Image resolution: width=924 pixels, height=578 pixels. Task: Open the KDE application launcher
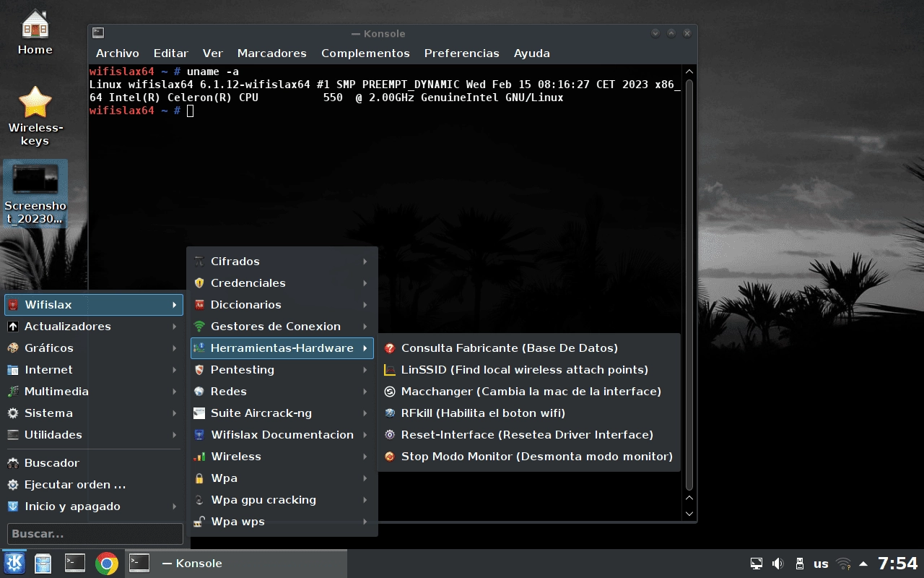coord(14,563)
